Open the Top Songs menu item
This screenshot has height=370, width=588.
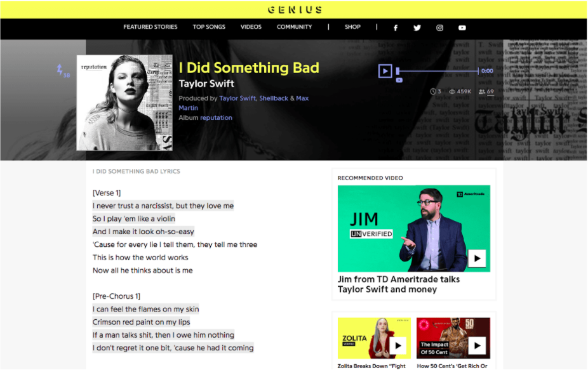tap(209, 27)
